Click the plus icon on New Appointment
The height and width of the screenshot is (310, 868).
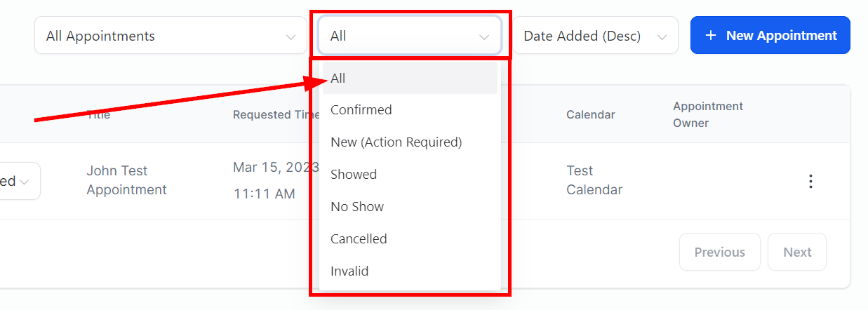pos(710,35)
